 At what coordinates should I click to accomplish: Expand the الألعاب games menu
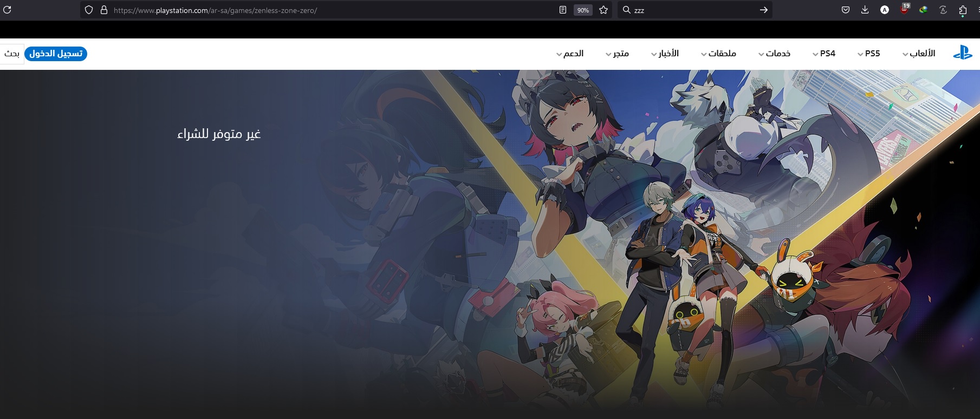click(x=919, y=54)
